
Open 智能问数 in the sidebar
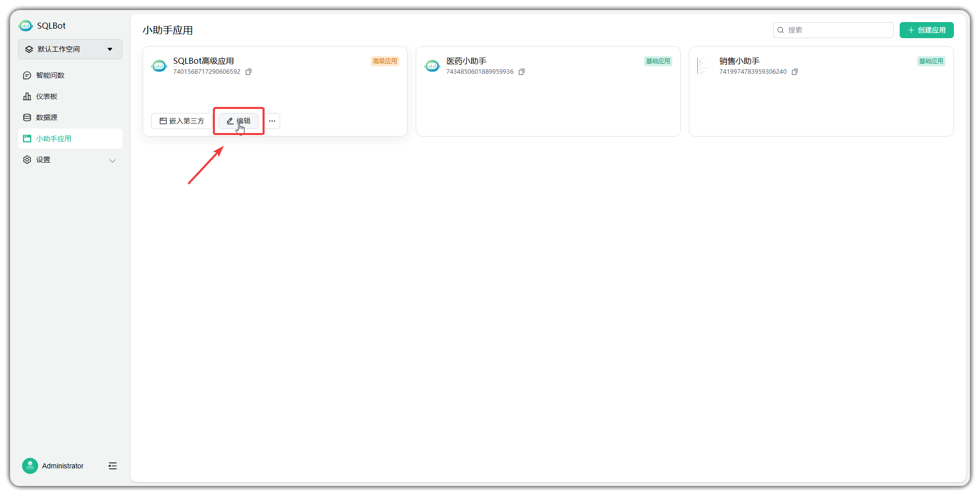coord(50,75)
